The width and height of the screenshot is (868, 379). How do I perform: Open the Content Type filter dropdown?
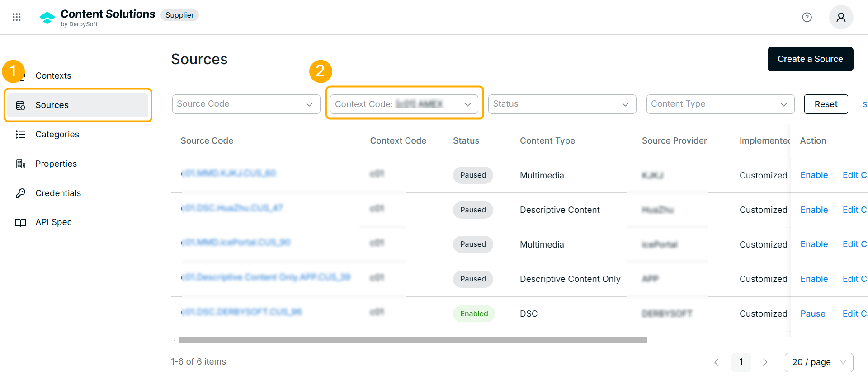(x=720, y=104)
